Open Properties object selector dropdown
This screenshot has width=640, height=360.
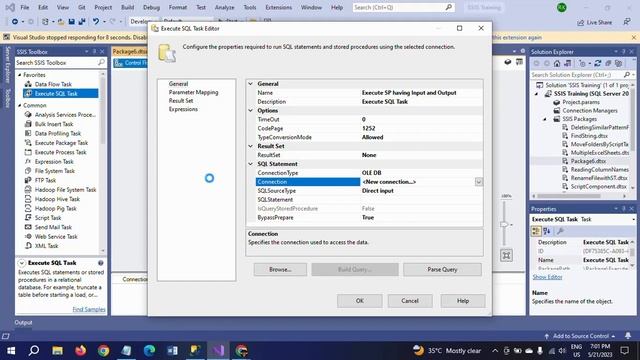pyautogui.click(x=633, y=220)
